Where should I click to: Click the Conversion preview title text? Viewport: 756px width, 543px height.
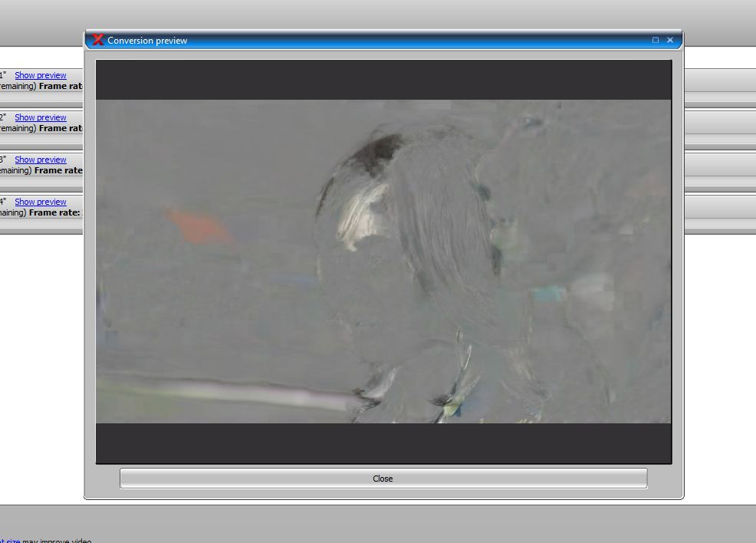(147, 41)
